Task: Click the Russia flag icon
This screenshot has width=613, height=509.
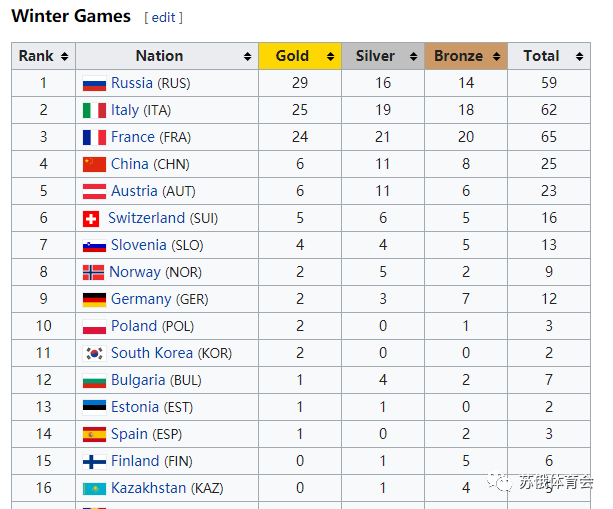Action: [x=94, y=84]
